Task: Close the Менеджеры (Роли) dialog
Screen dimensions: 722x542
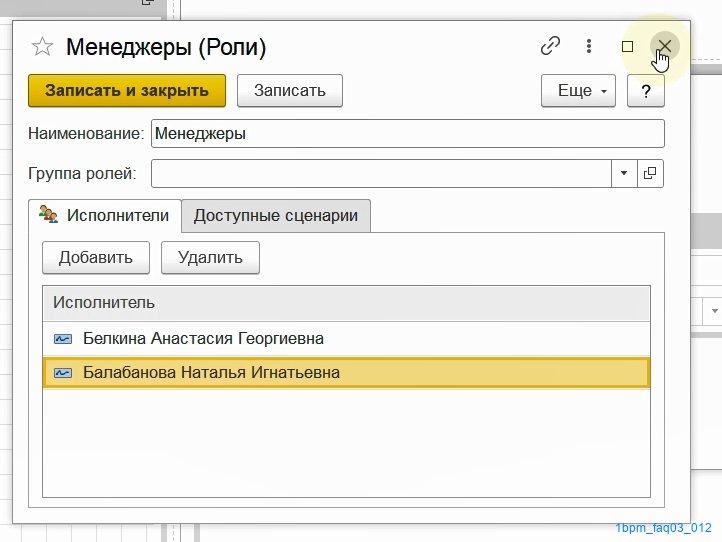Action: pos(664,46)
